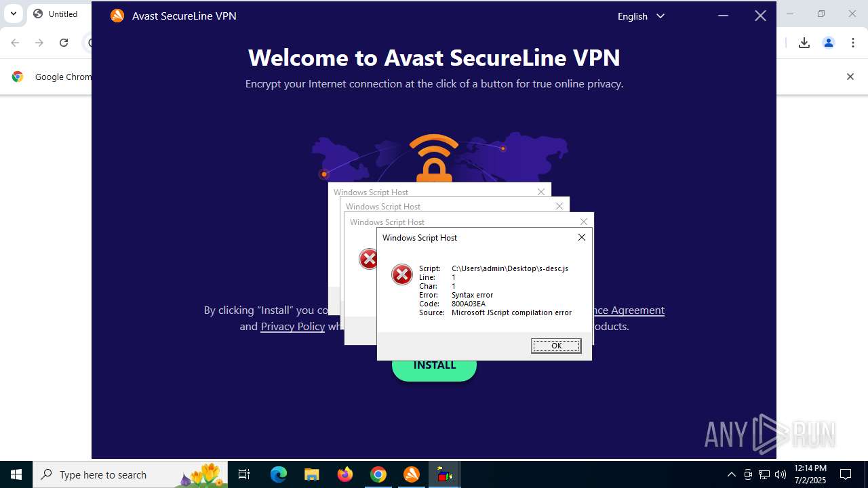This screenshot has width=868, height=488.
Task: Open Chrome profile avatar icon
Action: [x=829, y=43]
